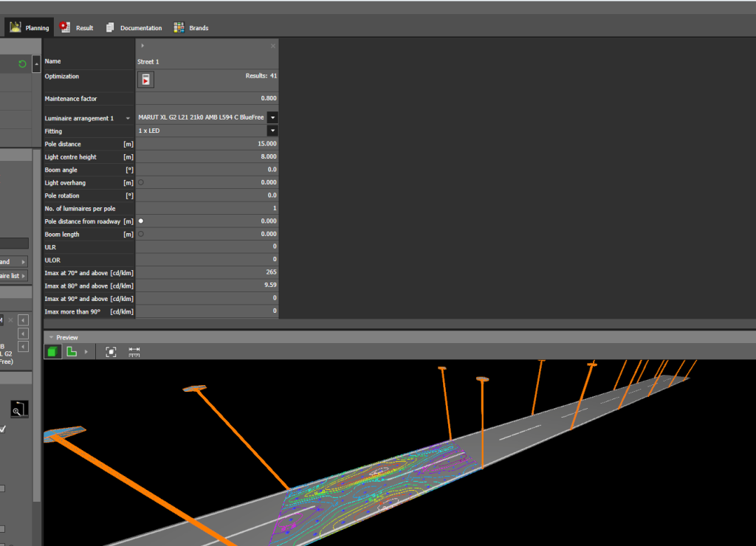Click the small arrow atop properties panel
This screenshot has height=546, width=756.
142,46
